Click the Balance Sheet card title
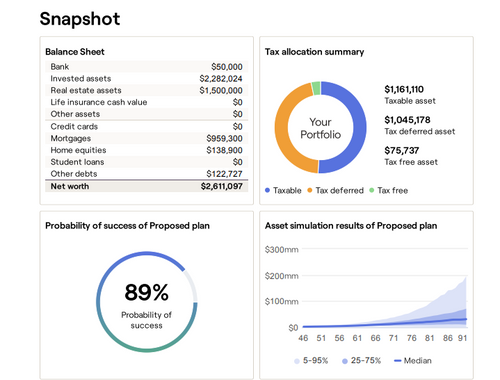 [x=75, y=52]
